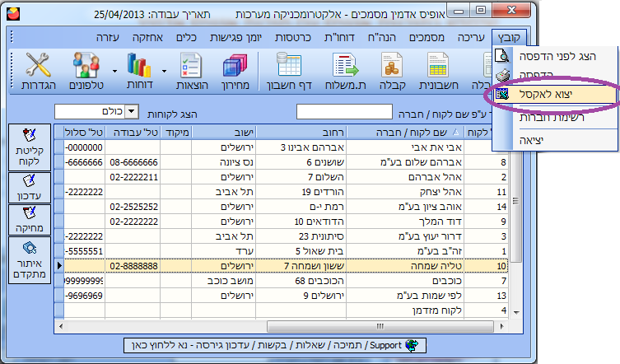Open the כרטסות ledgers menu
The height and width of the screenshot is (364, 620).
tap(293, 38)
